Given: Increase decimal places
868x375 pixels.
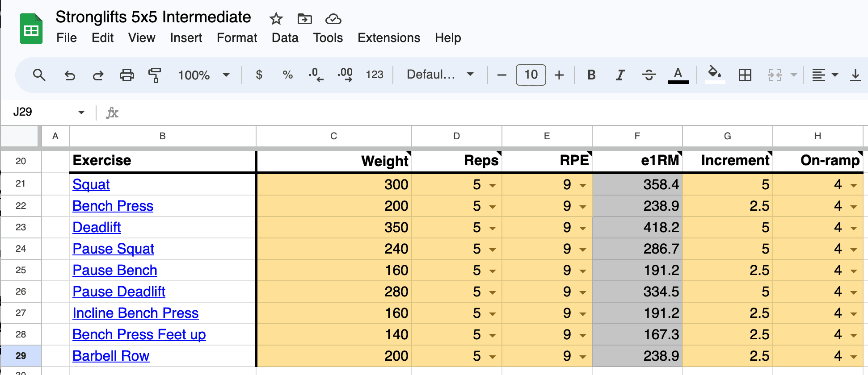Looking at the screenshot, I should 345,75.
